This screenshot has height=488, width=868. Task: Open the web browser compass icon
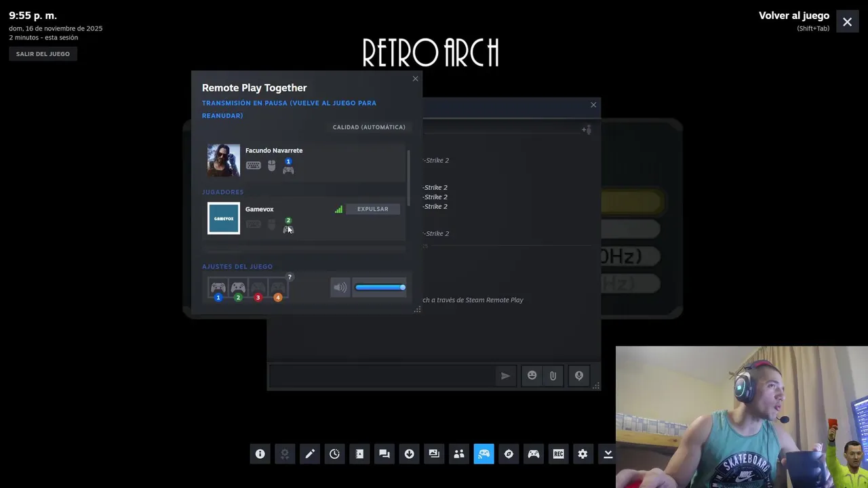pyautogui.click(x=509, y=454)
